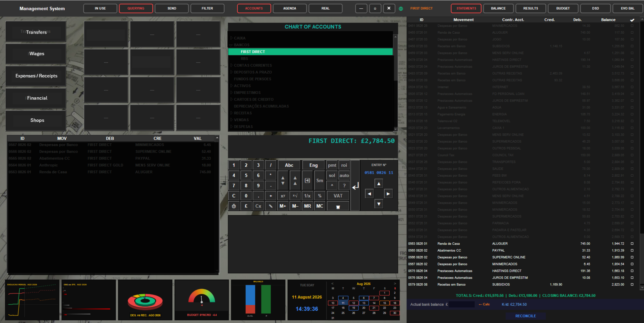Tick the checkbox for Renda de Casa ALUGUER row

(632, 244)
